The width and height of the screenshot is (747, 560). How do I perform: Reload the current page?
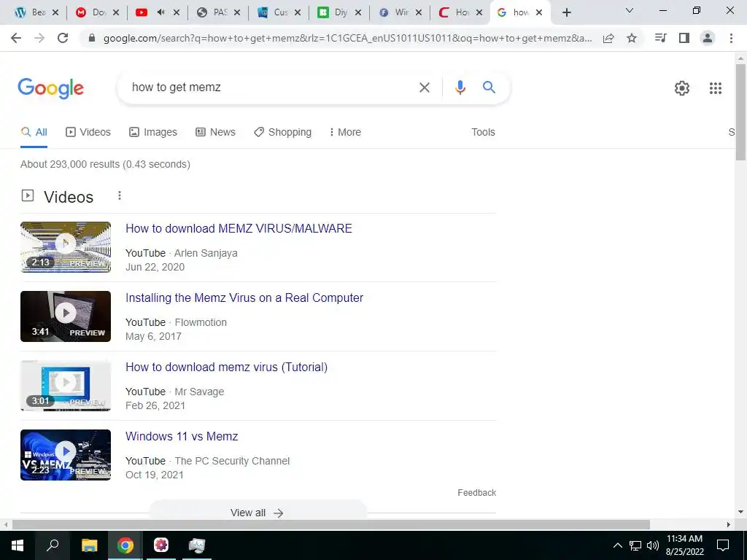point(63,38)
